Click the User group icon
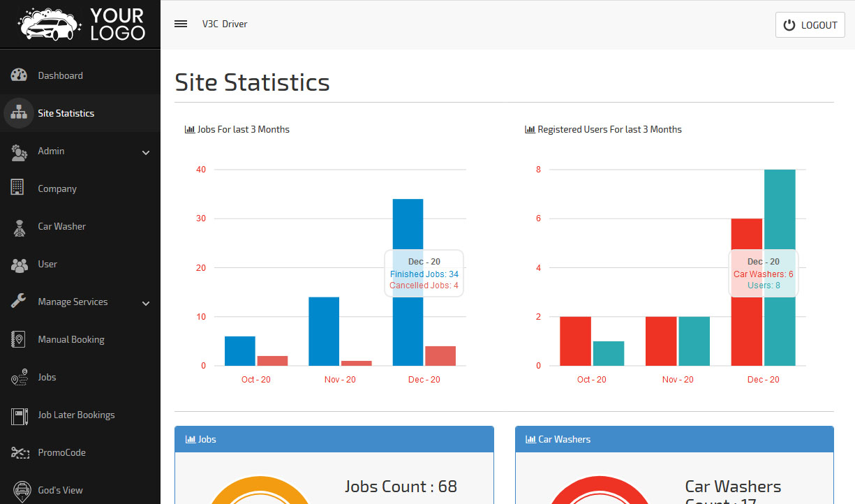 pyautogui.click(x=19, y=265)
